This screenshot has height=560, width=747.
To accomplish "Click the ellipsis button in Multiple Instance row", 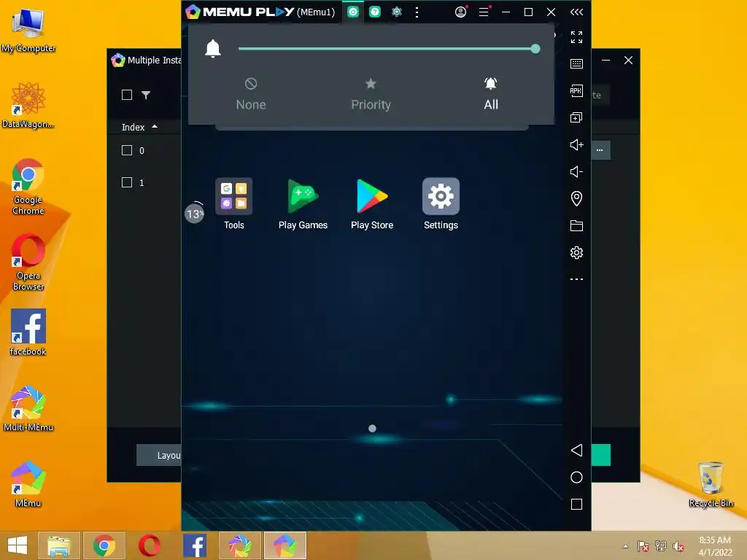I will tap(600, 150).
